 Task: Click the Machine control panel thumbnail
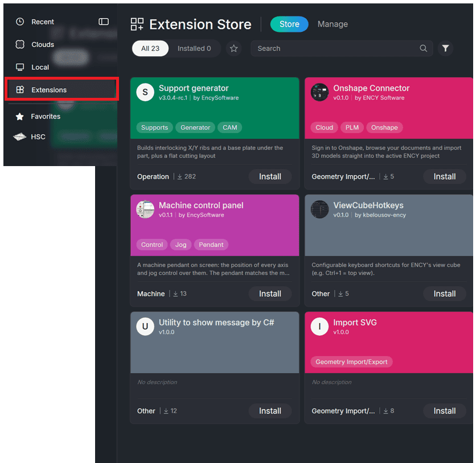[x=145, y=209]
